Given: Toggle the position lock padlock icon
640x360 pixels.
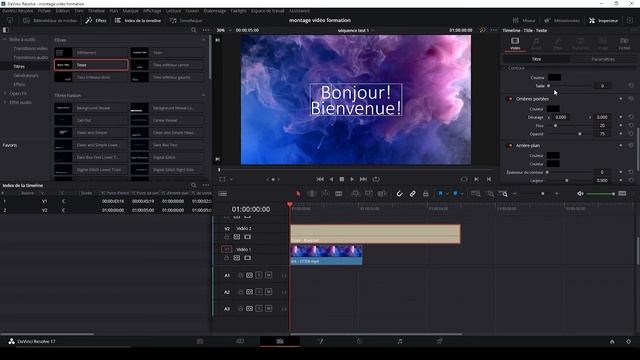Looking at the screenshot, I should (x=426, y=193).
